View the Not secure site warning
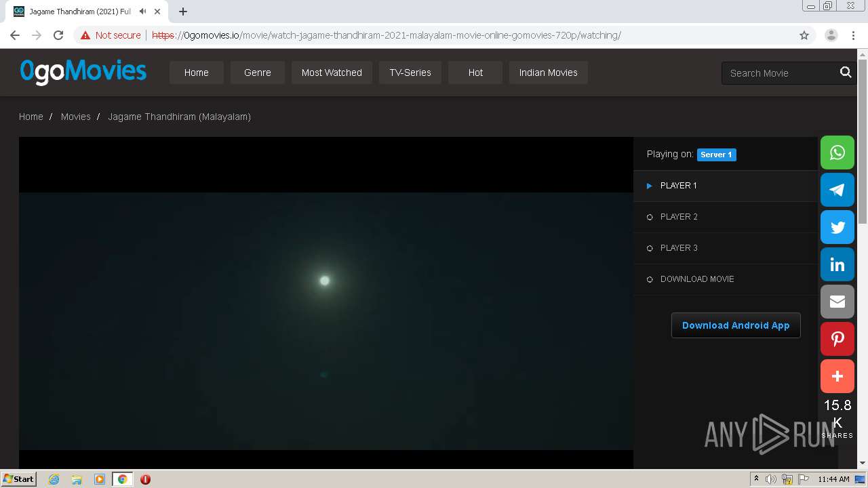This screenshot has width=868, height=488. point(111,35)
